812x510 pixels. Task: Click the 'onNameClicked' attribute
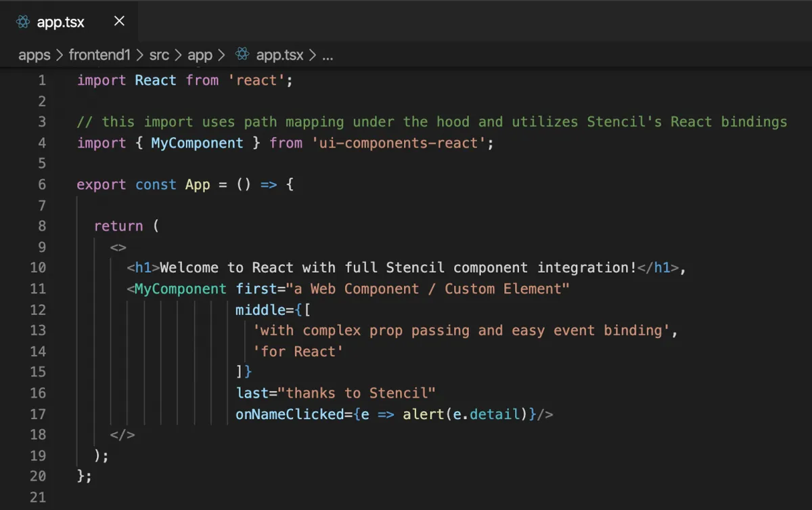[290, 415]
